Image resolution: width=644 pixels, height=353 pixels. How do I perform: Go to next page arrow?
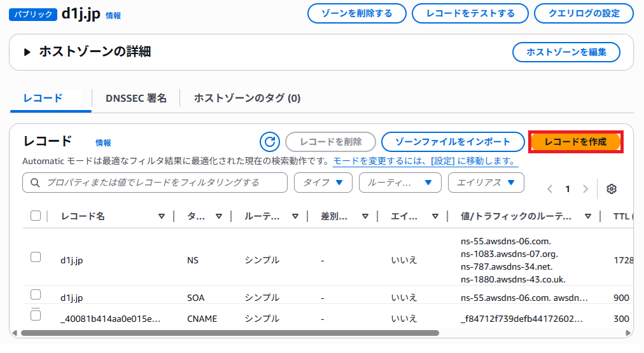[x=585, y=189]
